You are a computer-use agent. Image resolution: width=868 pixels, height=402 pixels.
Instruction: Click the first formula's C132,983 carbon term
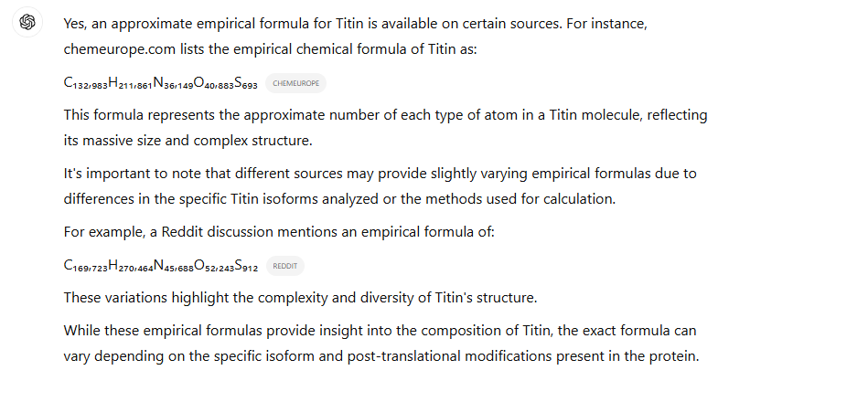coord(85,84)
